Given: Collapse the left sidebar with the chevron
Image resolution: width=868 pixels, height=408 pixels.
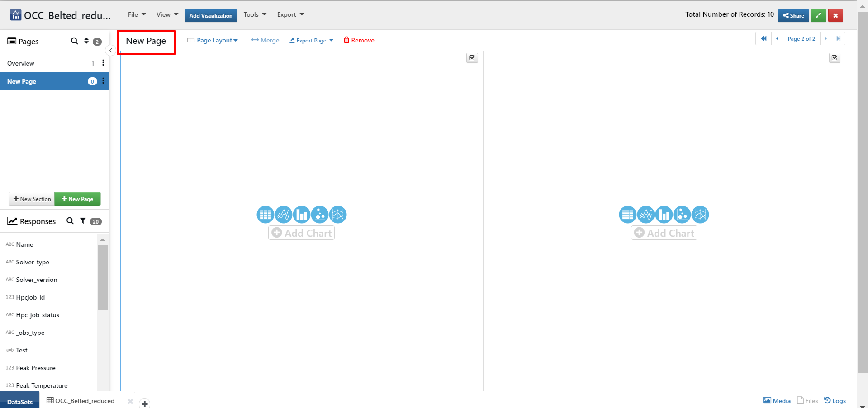Looking at the screenshot, I should (111, 51).
